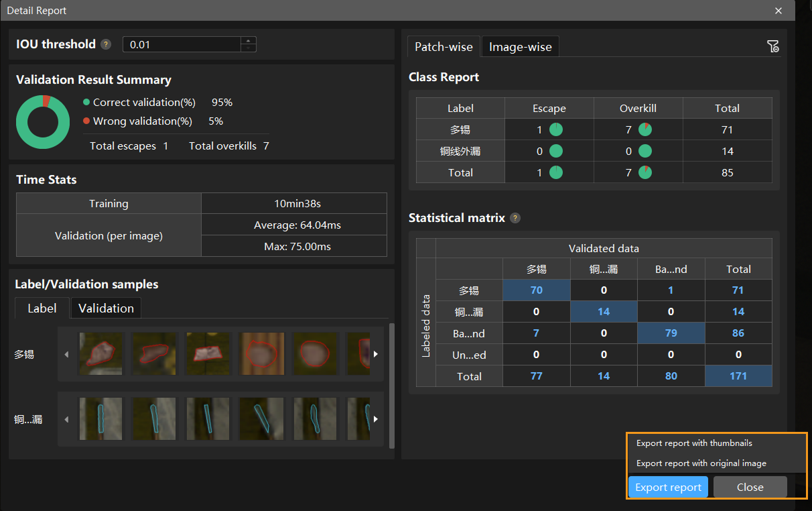Click the Close button
The image size is (812, 511).
pos(750,488)
